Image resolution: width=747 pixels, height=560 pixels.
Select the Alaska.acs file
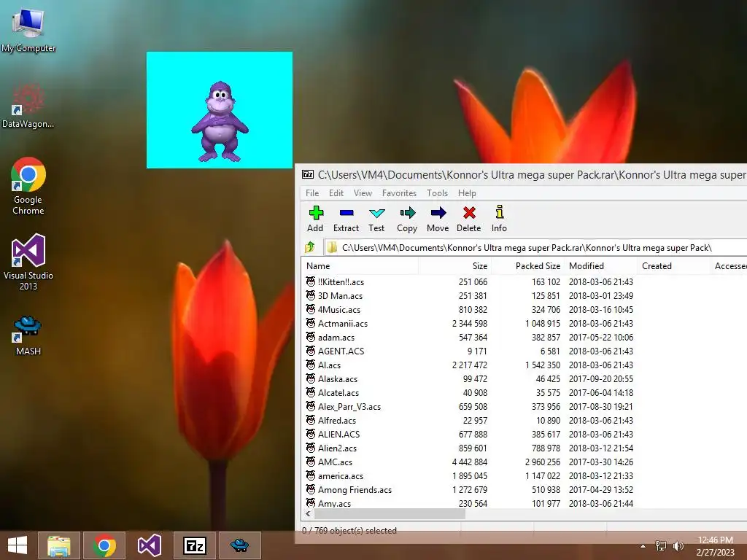point(337,379)
